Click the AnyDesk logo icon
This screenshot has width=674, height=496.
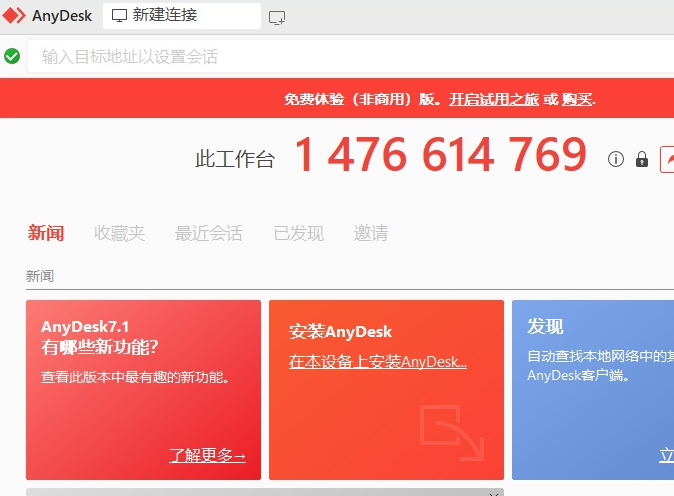point(14,15)
